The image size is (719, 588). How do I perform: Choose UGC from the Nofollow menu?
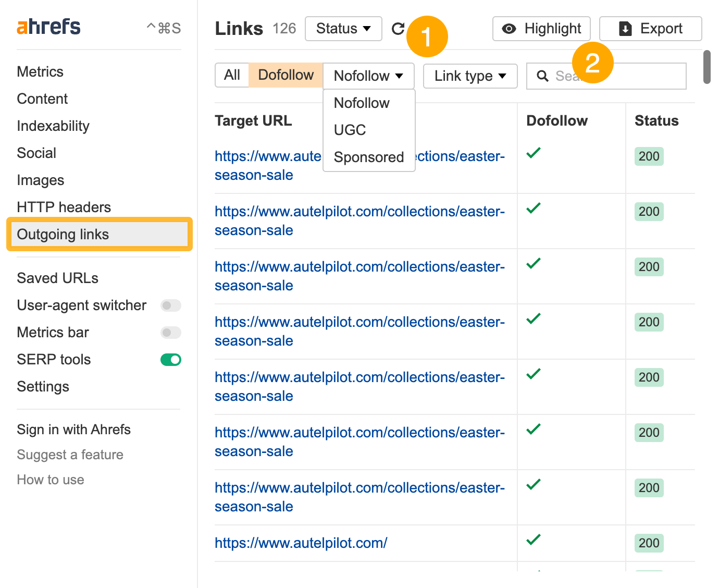350,130
